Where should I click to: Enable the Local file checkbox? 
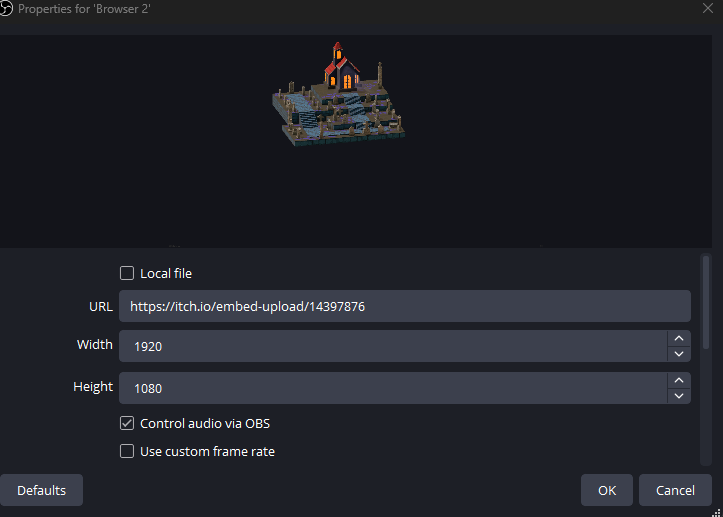127,273
